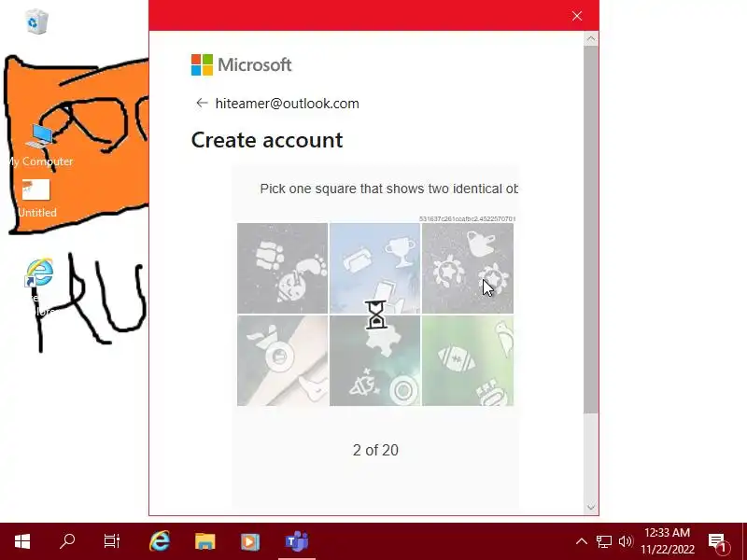Image resolution: width=747 pixels, height=560 pixels.
Task: Click the scroll down arrow in the dialog
Action: point(591,507)
